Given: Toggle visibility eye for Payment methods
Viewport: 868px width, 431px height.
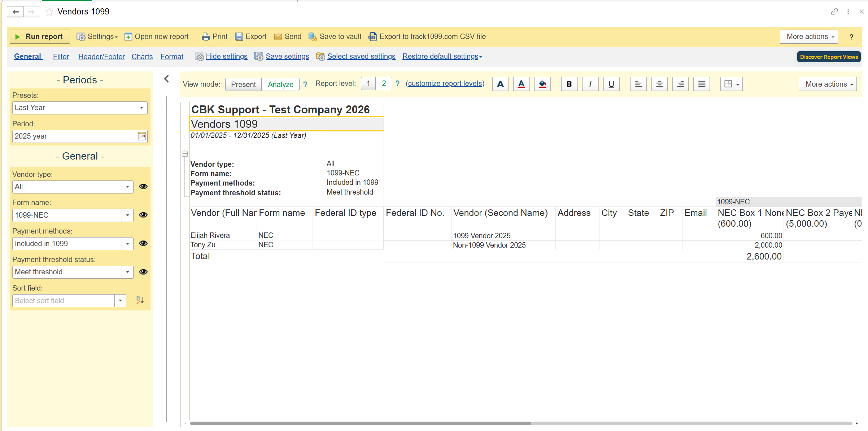Looking at the screenshot, I should (x=143, y=243).
